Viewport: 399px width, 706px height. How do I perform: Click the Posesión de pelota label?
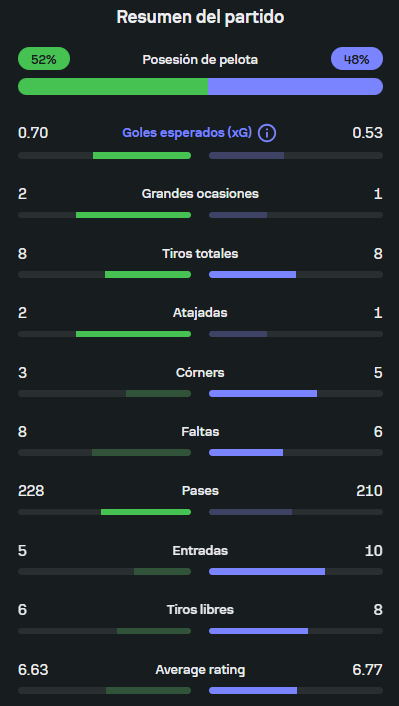point(200,59)
